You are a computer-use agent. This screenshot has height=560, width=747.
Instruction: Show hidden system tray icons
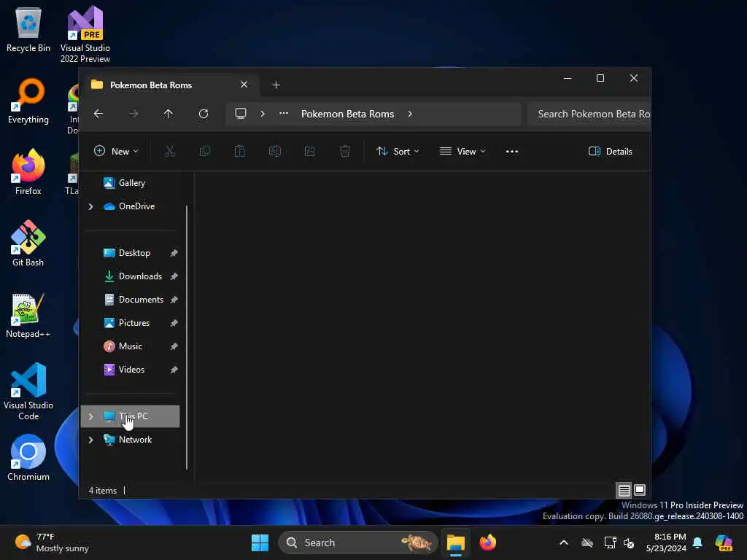564,542
